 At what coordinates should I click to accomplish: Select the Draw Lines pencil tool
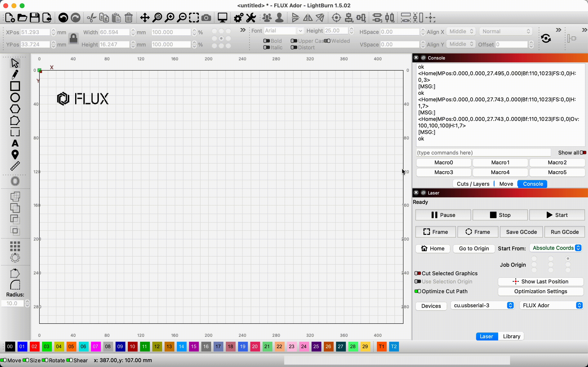tap(15, 74)
